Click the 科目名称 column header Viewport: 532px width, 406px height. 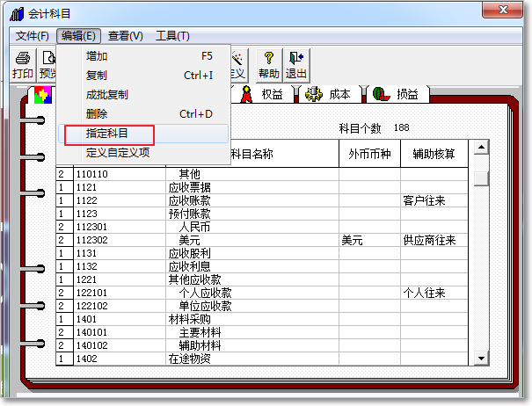tap(251, 154)
